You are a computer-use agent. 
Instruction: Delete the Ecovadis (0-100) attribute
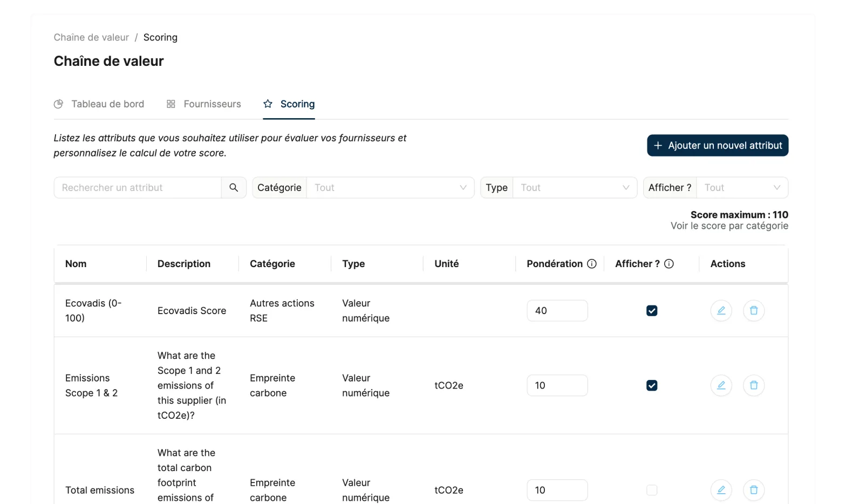754,311
